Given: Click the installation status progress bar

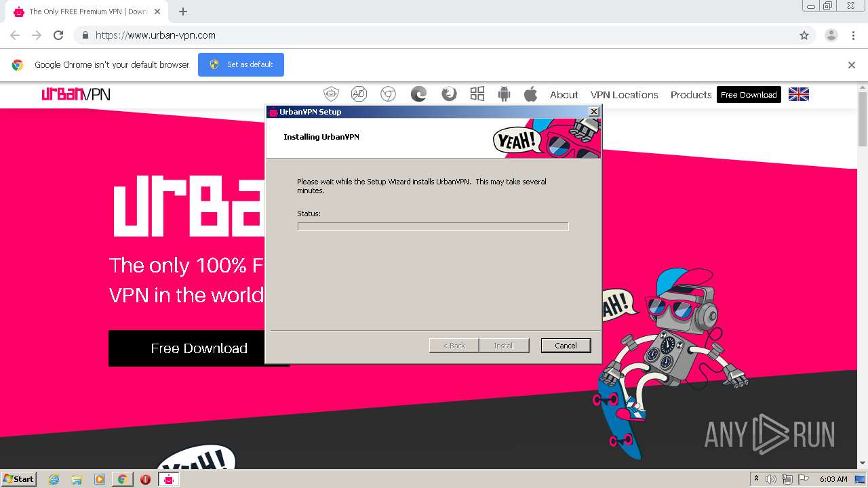Looking at the screenshot, I should (x=433, y=226).
